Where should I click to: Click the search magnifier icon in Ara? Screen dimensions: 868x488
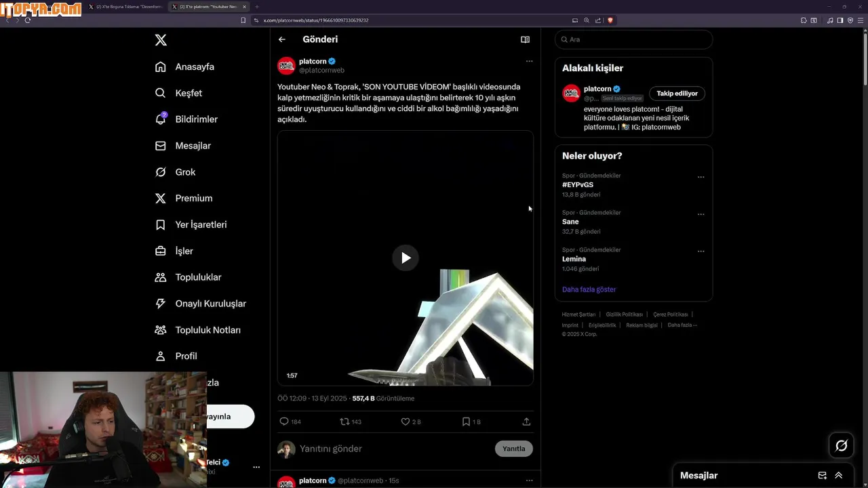click(564, 39)
